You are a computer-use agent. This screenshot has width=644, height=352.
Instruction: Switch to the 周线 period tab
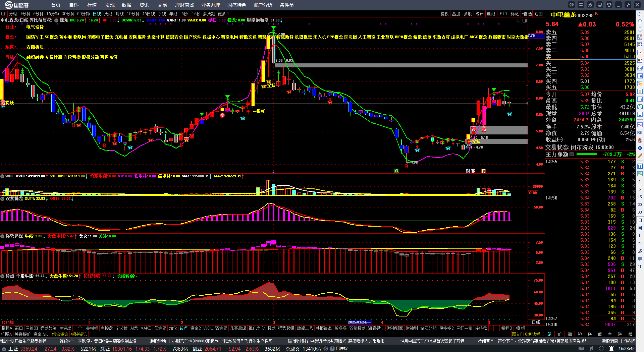tap(108, 14)
